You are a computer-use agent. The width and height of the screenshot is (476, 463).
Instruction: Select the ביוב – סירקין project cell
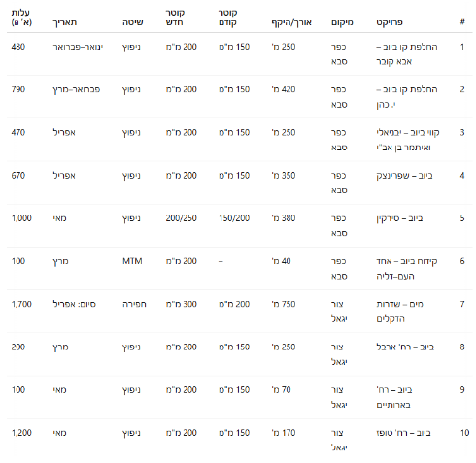point(399,218)
